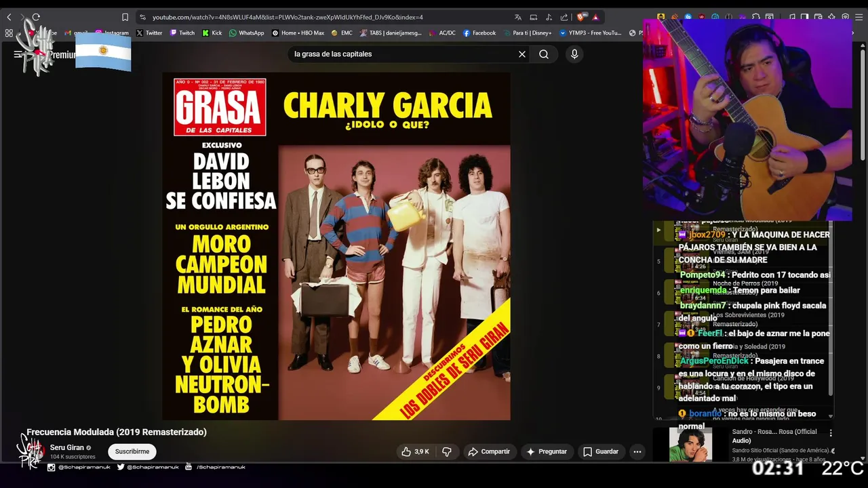This screenshot has height=488, width=868.
Task: Open the Brave VPN shield icon
Action: pyautogui.click(x=845, y=17)
